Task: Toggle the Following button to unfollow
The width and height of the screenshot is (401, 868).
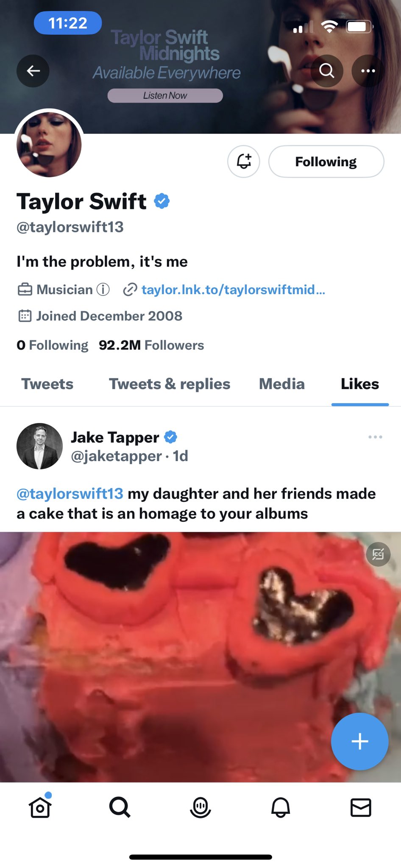Action: (x=326, y=161)
